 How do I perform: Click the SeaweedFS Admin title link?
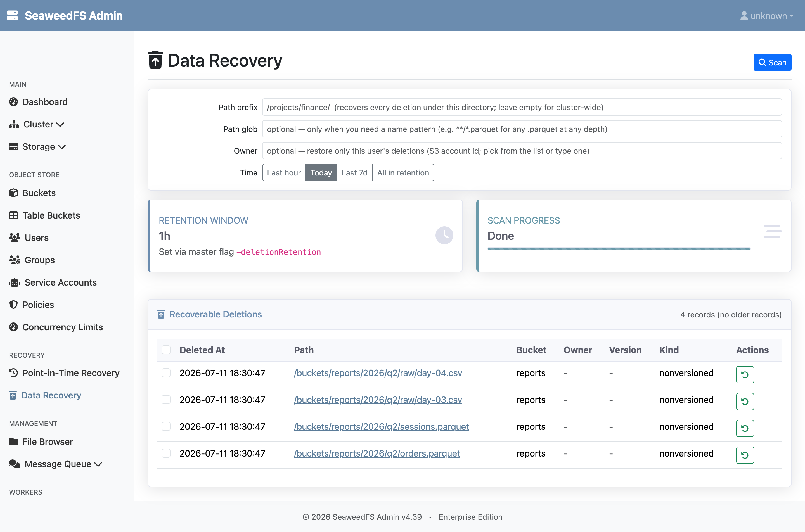pos(74,16)
